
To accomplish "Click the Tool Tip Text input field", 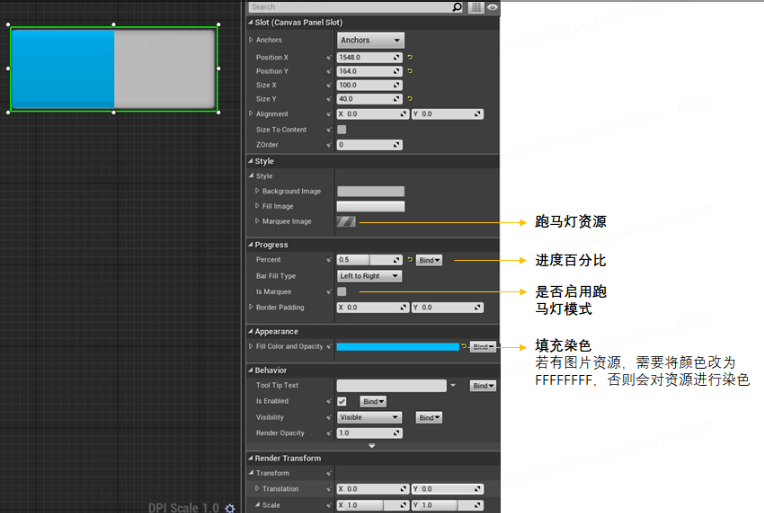I will coord(391,386).
